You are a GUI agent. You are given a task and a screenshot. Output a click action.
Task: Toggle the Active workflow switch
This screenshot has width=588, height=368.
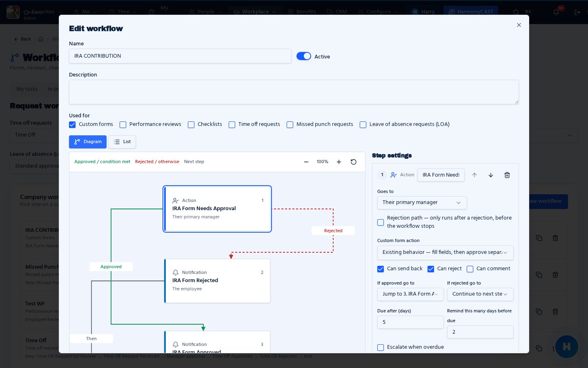point(304,56)
